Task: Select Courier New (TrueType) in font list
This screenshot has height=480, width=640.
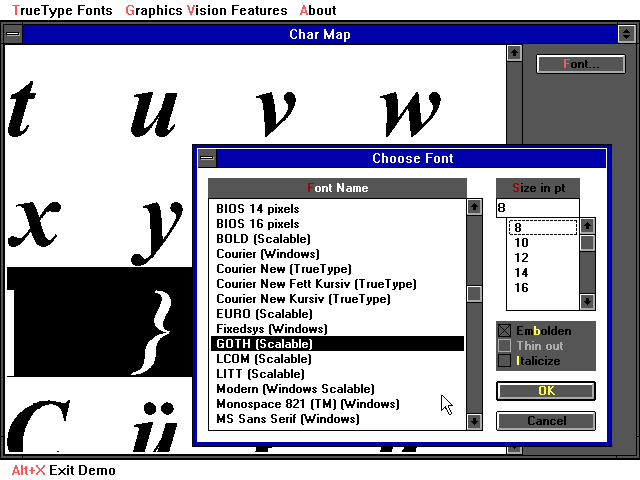Action: pos(283,269)
